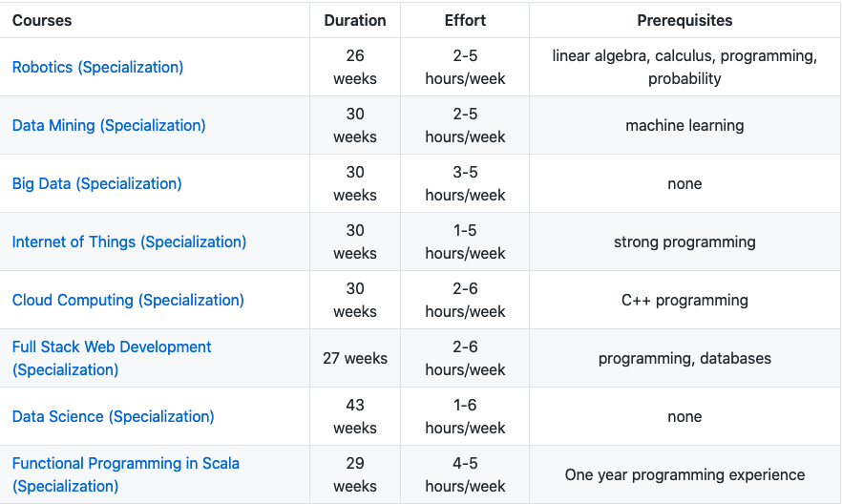Screen dimensions: 842x504
Task: Open the Data Mining (Specialization) course link
Action: tap(109, 125)
